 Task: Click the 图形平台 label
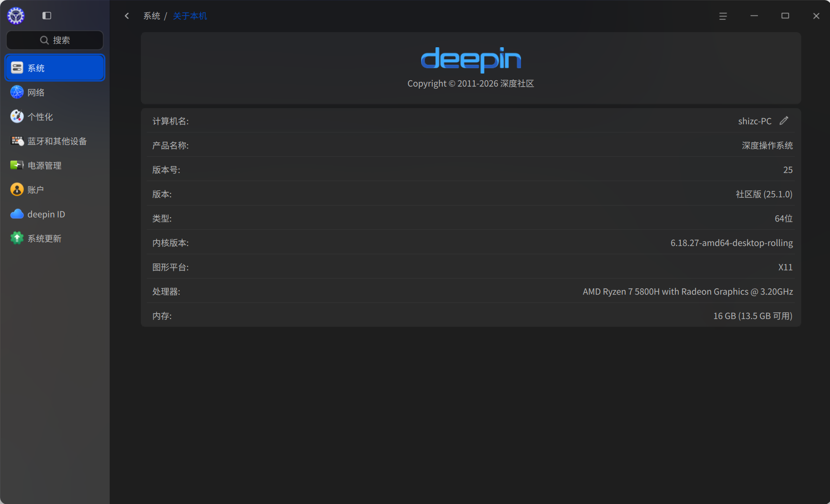(x=171, y=267)
